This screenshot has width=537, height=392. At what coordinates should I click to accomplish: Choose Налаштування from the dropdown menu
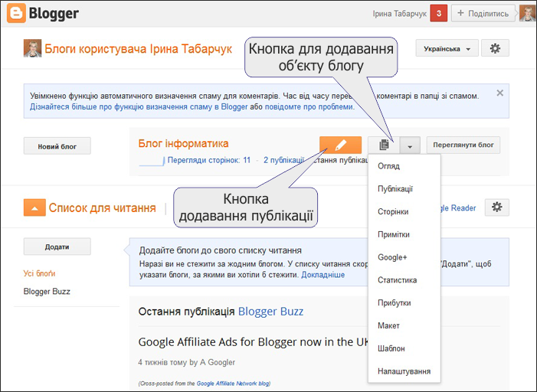coord(404,371)
